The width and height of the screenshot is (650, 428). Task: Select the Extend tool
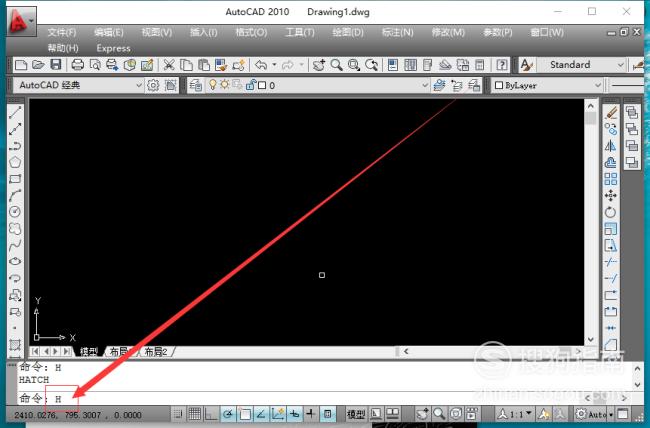coord(611,278)
